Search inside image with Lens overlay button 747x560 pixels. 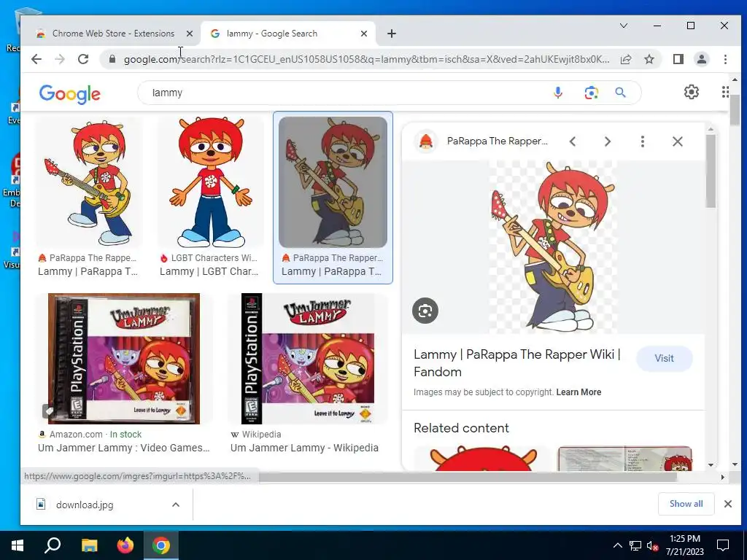point(425,311)
